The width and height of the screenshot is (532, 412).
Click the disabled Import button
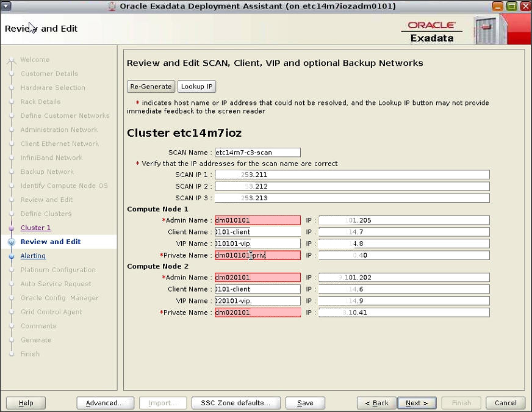click(163, 403)
